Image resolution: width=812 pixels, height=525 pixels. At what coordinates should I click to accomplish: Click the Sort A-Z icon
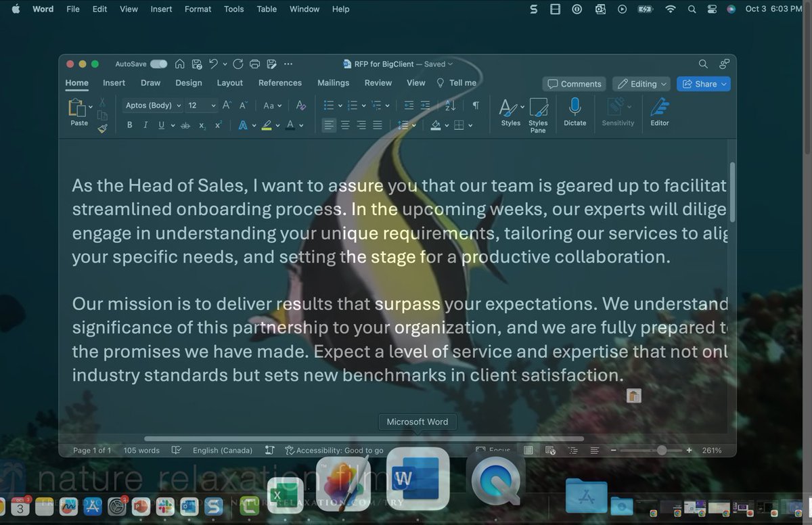point(451,106)
